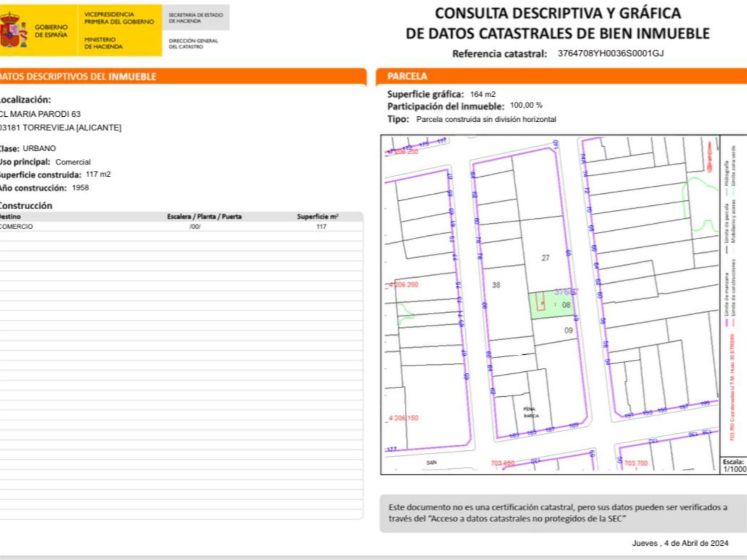Click the 'PARCELA' section header
Screen dimensions: 747x560
tap(407, 76)
